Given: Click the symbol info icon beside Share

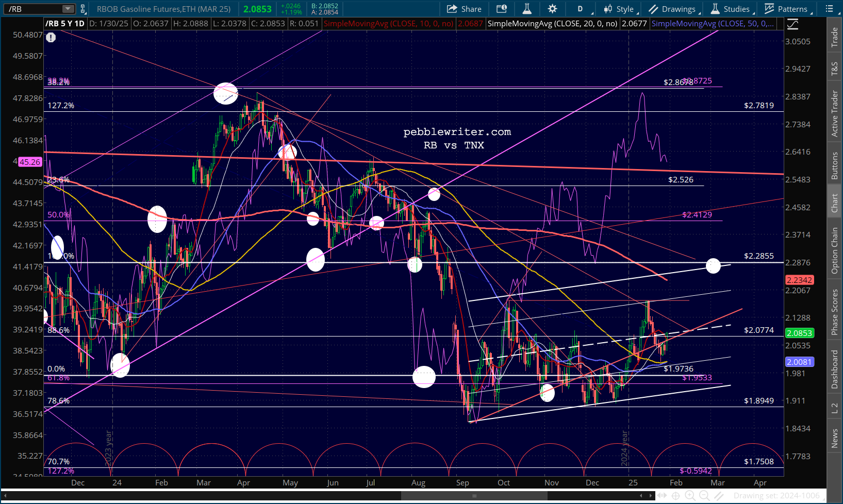Looking at the screenshot, I should pyautogui.click(x=501, y=9).
